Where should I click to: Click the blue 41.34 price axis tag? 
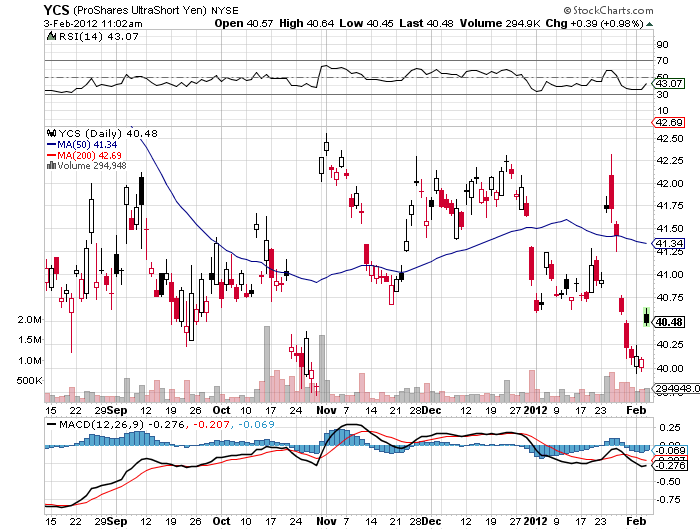(668, 243)
